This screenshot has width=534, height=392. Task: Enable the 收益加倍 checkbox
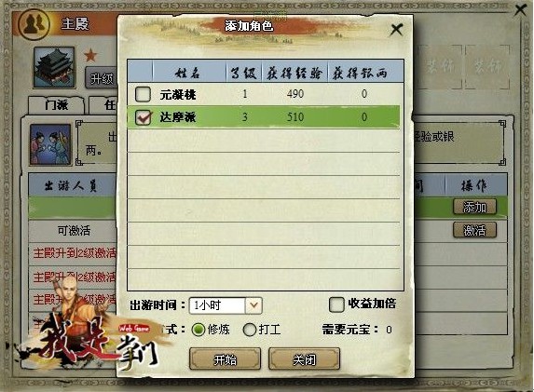point(336,304)
